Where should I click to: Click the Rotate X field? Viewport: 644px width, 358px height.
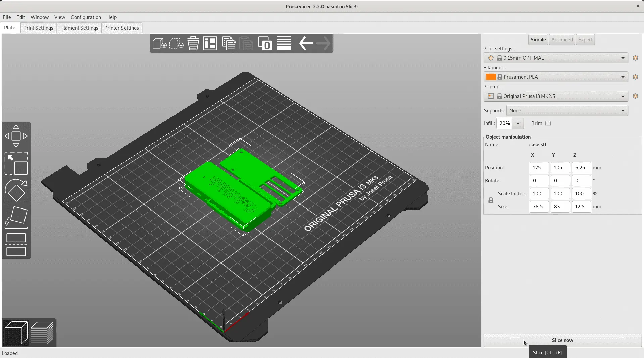(x=539, y=181)
